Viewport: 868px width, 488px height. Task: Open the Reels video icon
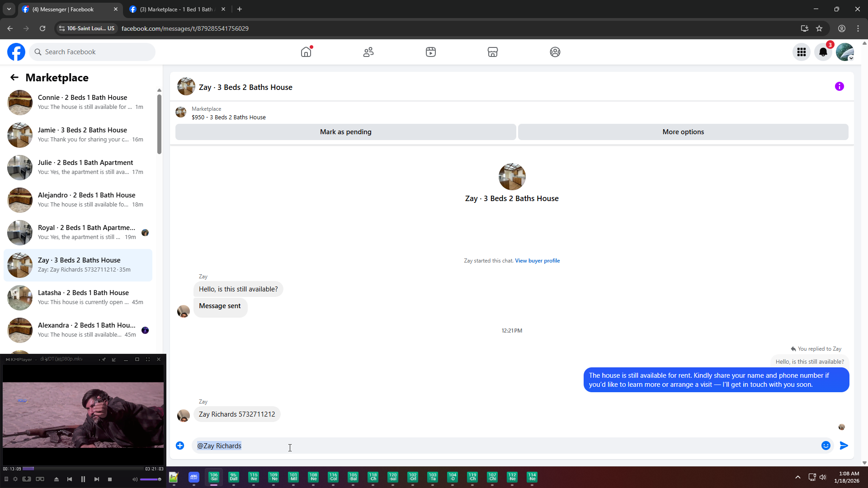[431, 52]
